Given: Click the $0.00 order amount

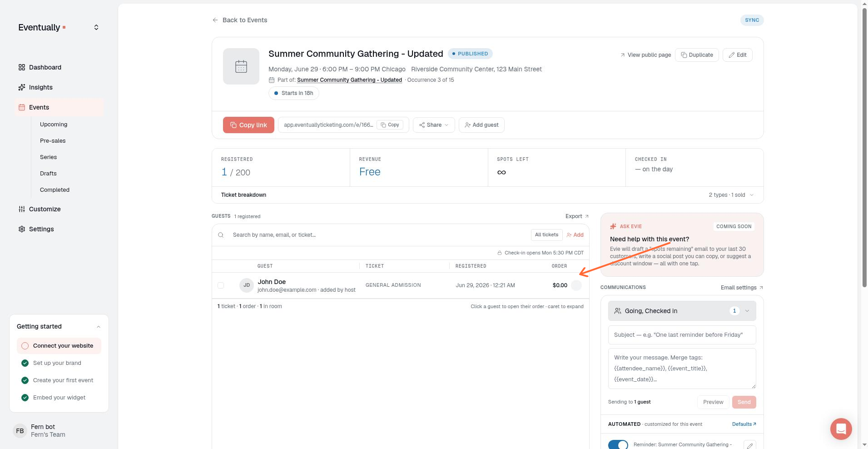Looking at the screenshot, I should [560, 285].
